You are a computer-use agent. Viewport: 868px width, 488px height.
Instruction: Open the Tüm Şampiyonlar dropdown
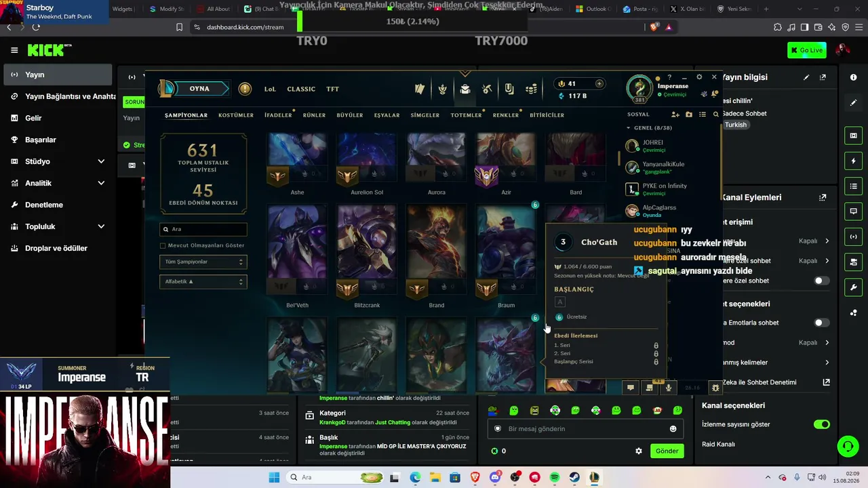(x=203, y=262)
